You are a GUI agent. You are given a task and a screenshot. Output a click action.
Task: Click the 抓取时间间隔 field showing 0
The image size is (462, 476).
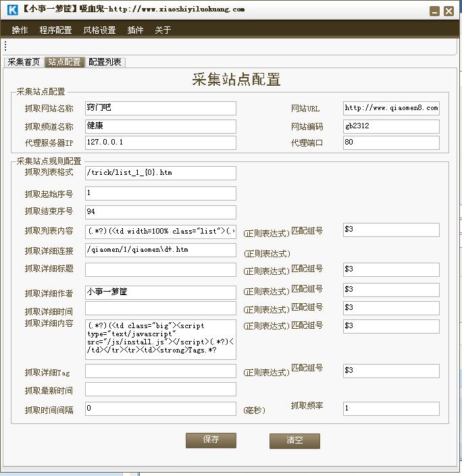160,408
